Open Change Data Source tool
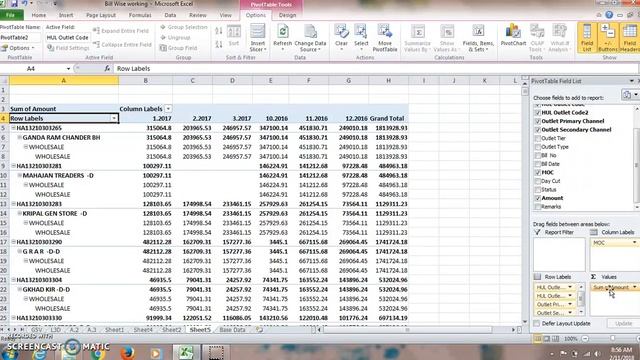 point(310,38)
